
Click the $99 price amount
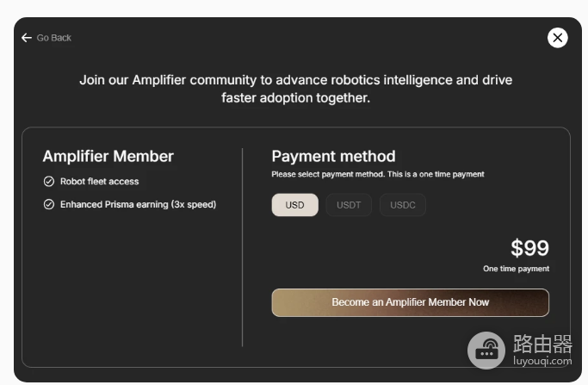(529, 248)
